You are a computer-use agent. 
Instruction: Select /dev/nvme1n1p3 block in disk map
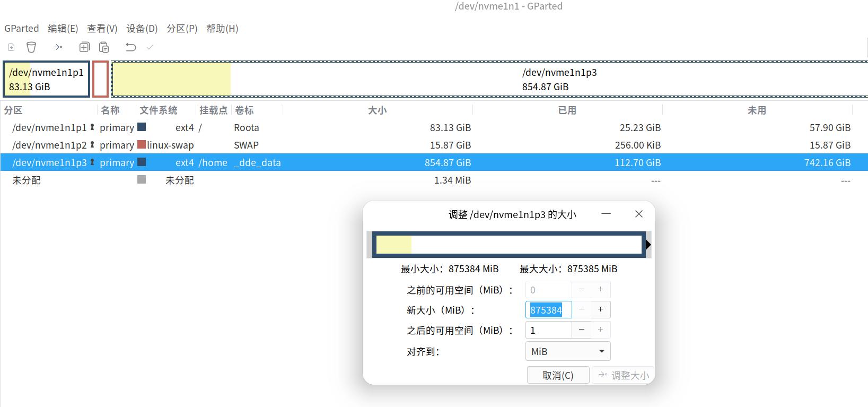489,79
